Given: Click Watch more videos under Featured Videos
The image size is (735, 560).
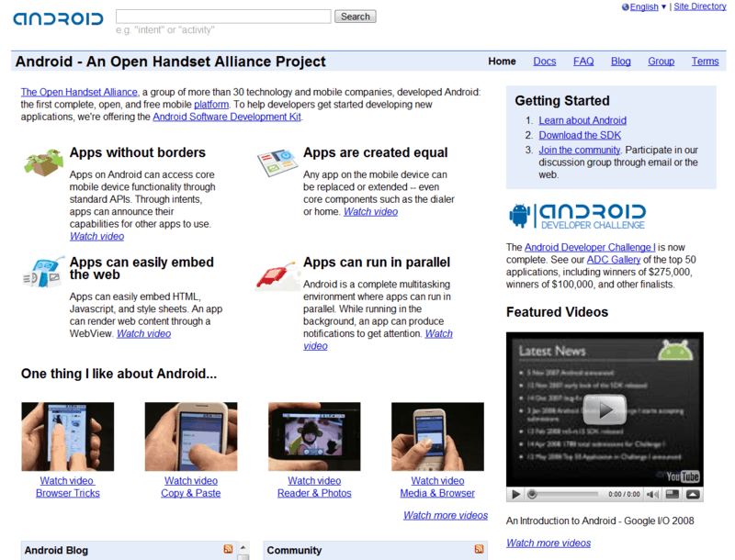Looking at the screenshot, I should point(548,543).
